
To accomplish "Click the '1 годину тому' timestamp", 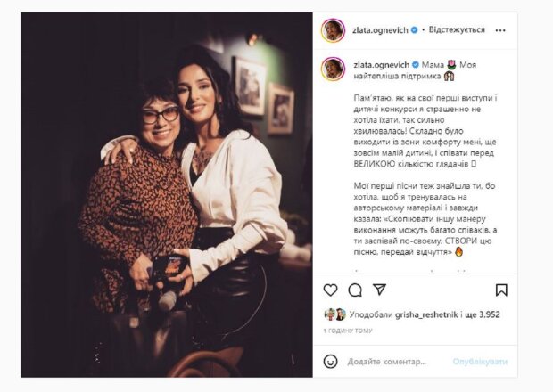I will coord(347,328).
